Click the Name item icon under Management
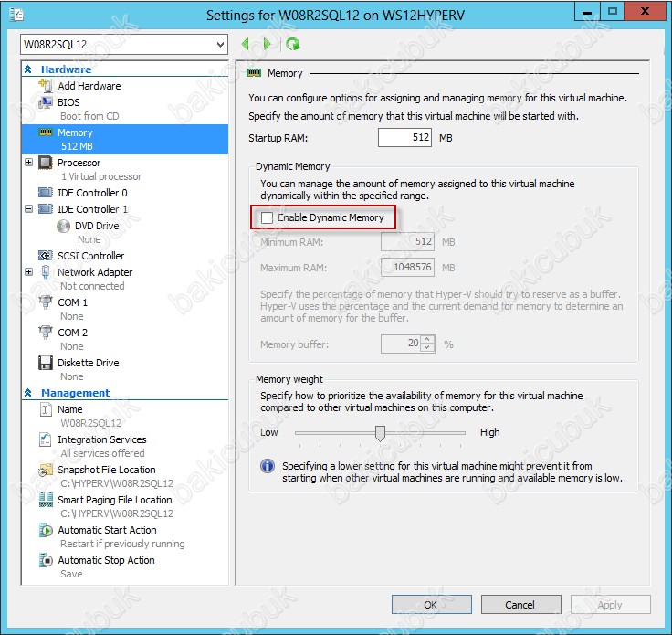Viewport: 672px width, 635px height. pos(46,409)
